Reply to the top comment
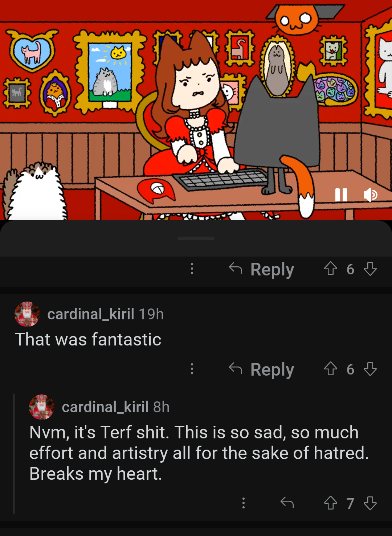 click(261, 269)
